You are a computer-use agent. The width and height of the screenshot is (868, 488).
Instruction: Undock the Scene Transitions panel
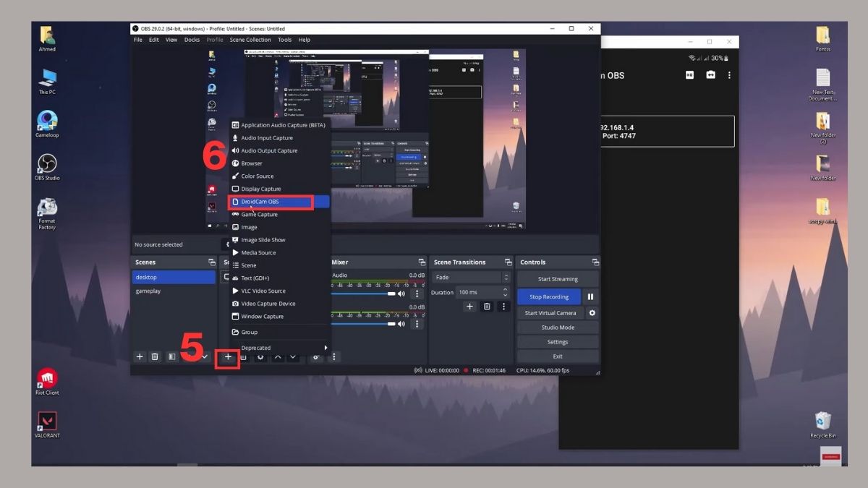point(508,262)
